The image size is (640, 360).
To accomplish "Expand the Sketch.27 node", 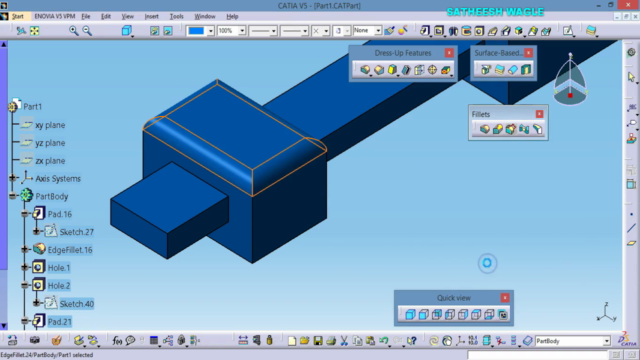I will pyautogui.click(x=37, y=231).
